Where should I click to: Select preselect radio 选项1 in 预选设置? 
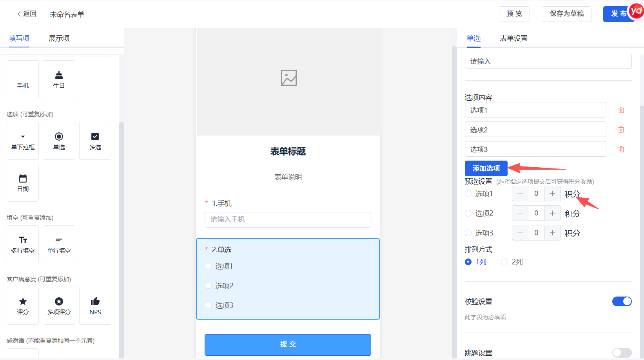pos(468,194)
